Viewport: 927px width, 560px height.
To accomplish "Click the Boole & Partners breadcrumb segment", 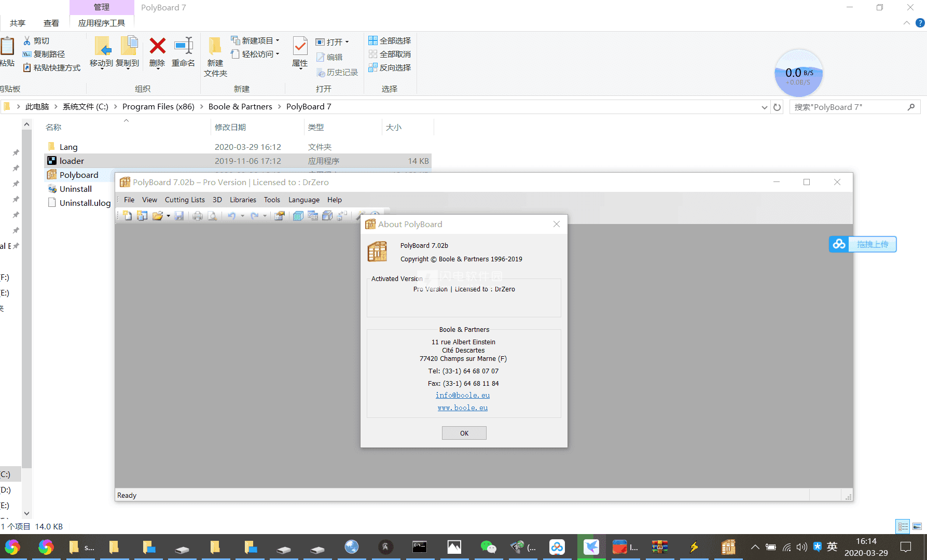I will click(x=240, y=106).
